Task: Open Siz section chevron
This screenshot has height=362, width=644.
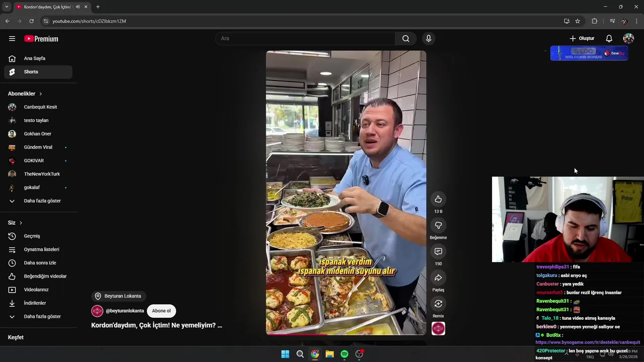Action: [x=21, y=223]
